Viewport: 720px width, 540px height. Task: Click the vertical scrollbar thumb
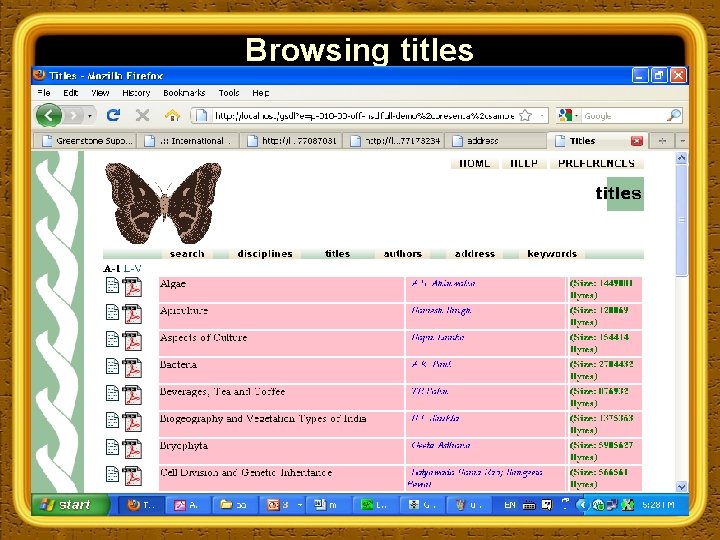click(x=681, y=220)
